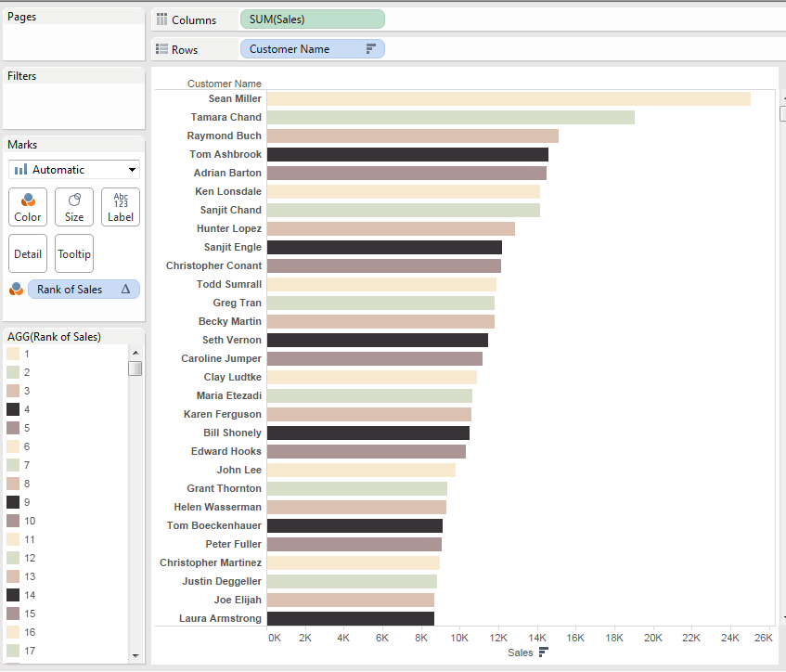Click the sort icon beside Sales axis title

[543, 653]
